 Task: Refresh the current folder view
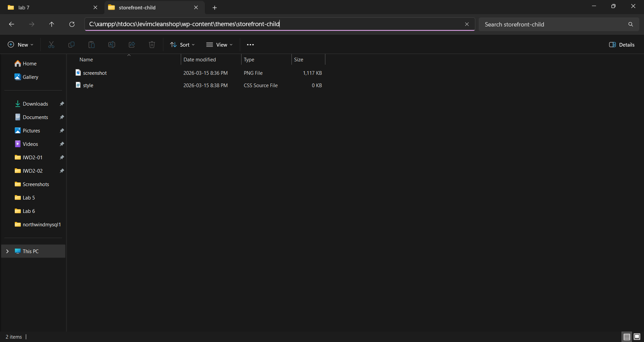[x=72, y=24]
